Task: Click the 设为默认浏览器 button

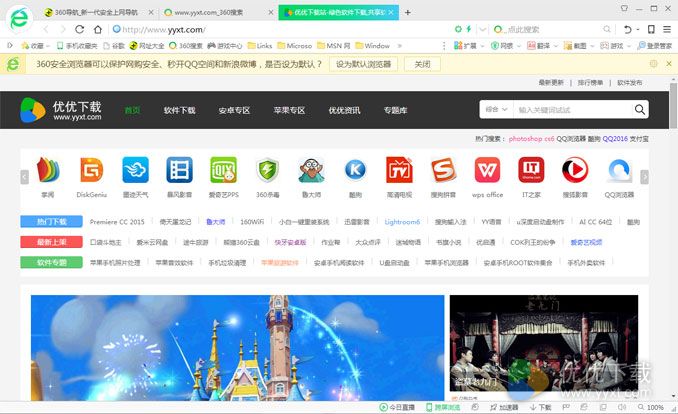Action: pyautogui.click(x=363, y=64)
